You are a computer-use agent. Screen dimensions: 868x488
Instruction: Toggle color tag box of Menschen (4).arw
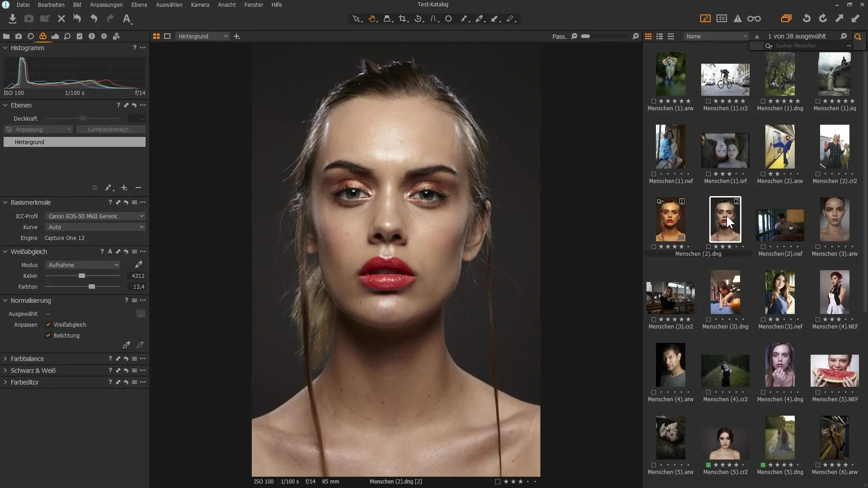pyautogui.click(x=654, y=392)
